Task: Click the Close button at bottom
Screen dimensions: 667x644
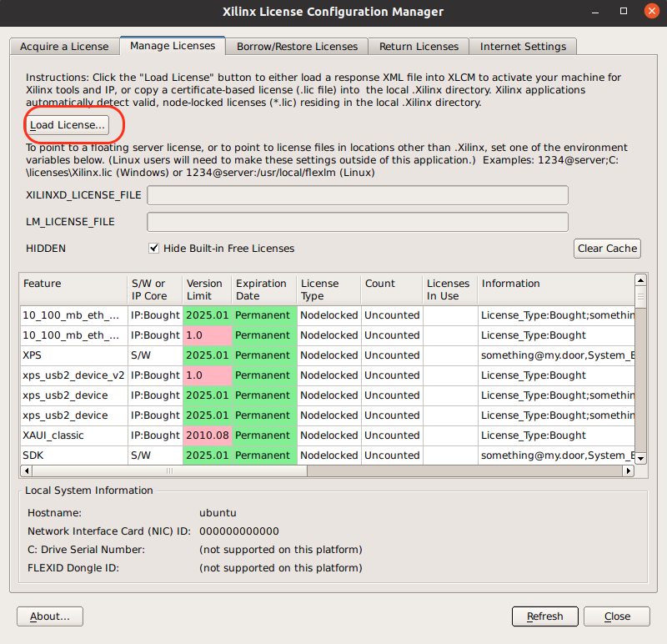Action: point(617,616)
